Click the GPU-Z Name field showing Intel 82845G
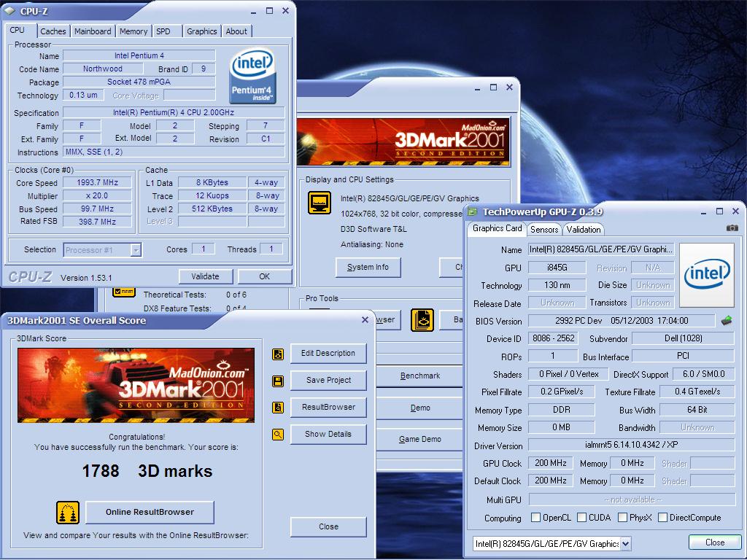The image size is (747, 560). (601, 249)
